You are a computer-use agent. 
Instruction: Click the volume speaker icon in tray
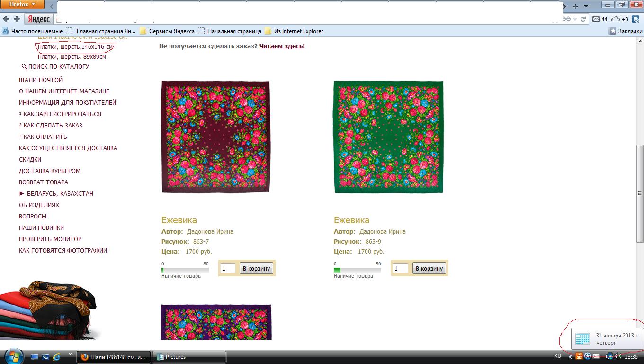coord(618,356)
